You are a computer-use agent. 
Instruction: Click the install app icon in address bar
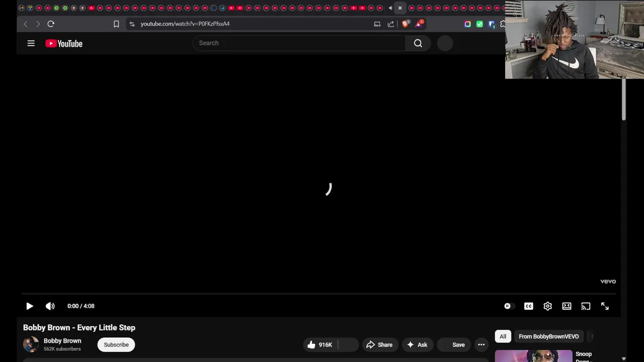377,24
